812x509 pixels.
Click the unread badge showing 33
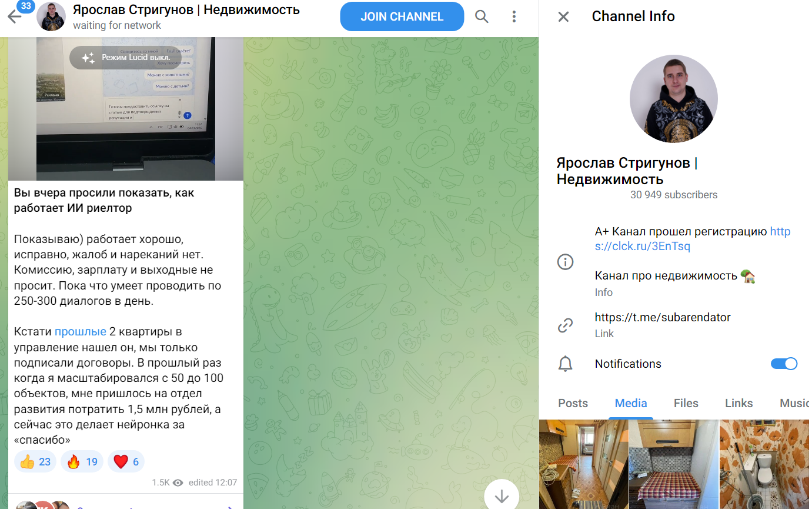[25, 6]
